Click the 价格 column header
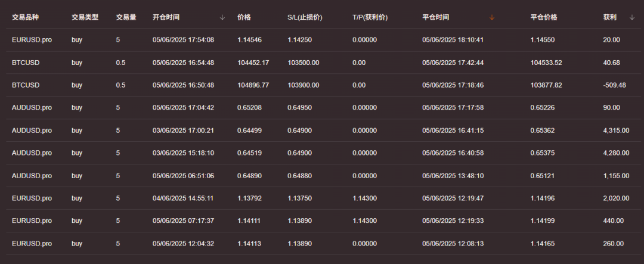Viewport: 644px width, 264px height. [x=244, y=17]
